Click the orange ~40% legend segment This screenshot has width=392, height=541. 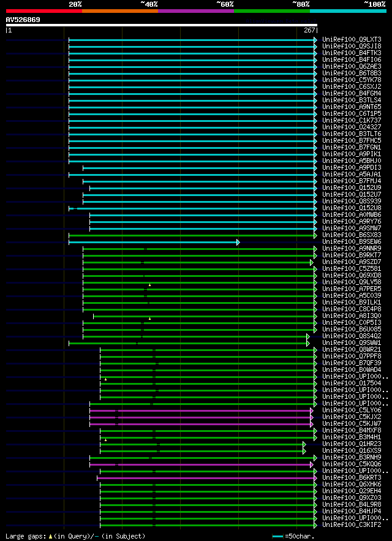pyautogui.click(x=120, y=11)
